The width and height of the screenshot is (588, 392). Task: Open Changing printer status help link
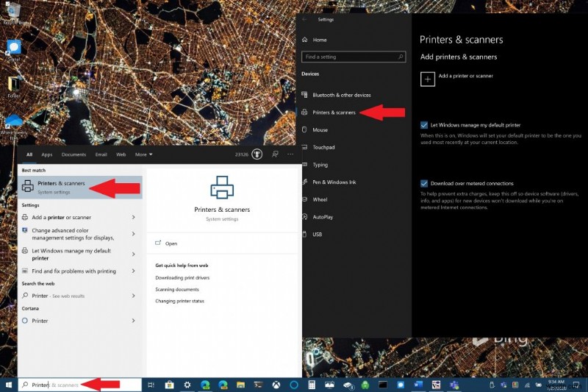(179, 302)
